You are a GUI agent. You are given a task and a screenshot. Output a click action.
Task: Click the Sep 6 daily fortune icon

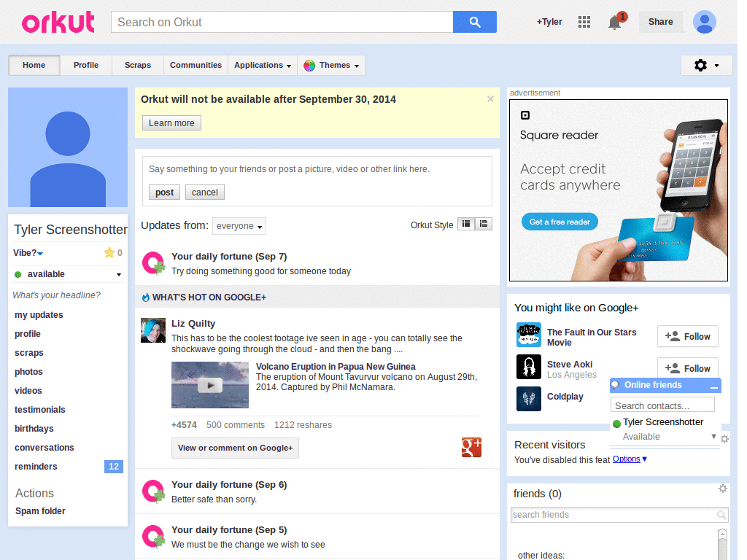[153, 491]
